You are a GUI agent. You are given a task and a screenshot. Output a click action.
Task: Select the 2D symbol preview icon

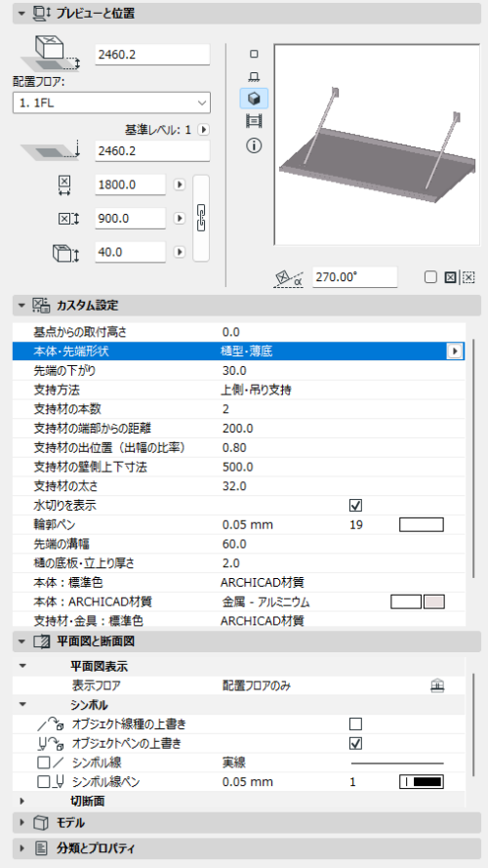(x=254, y=54)
